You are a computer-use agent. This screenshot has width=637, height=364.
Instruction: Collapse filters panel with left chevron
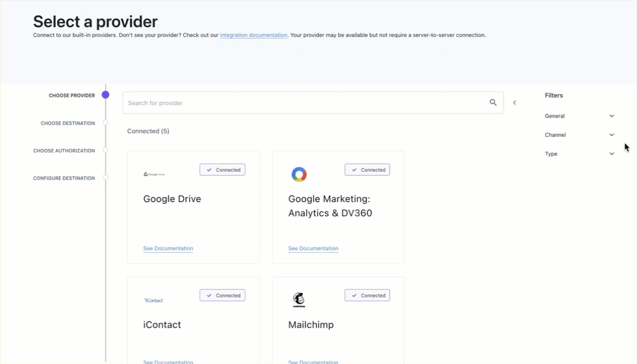[514, 103]
